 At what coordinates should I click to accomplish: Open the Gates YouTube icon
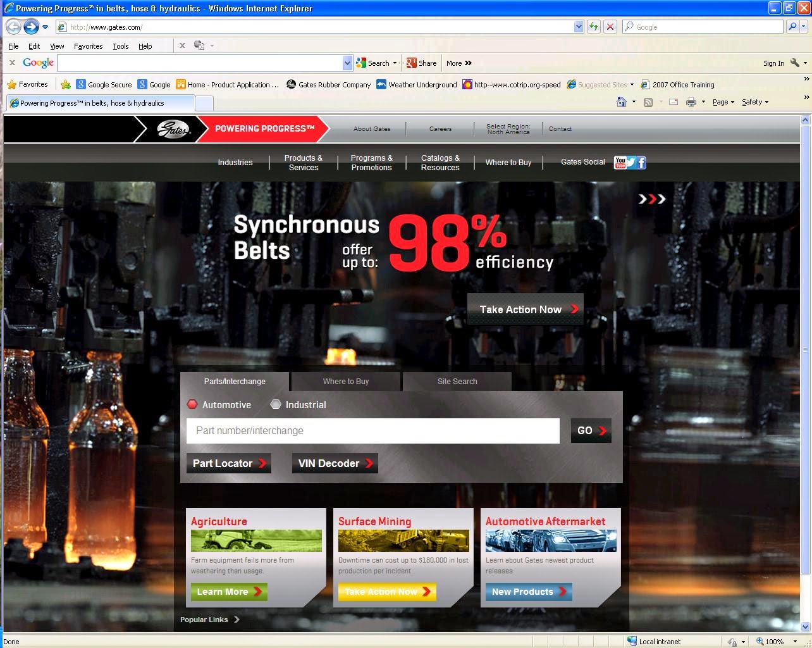[x=620, y=163]
